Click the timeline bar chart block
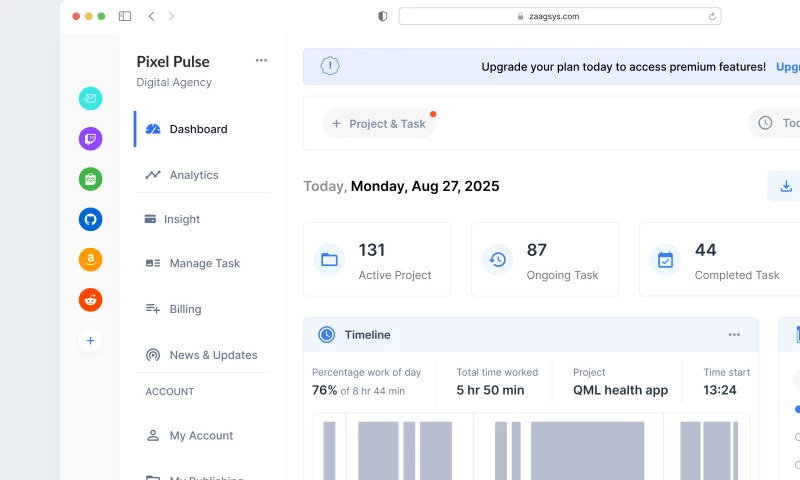The height and width of the screenshot is (480, 800). 587,450
